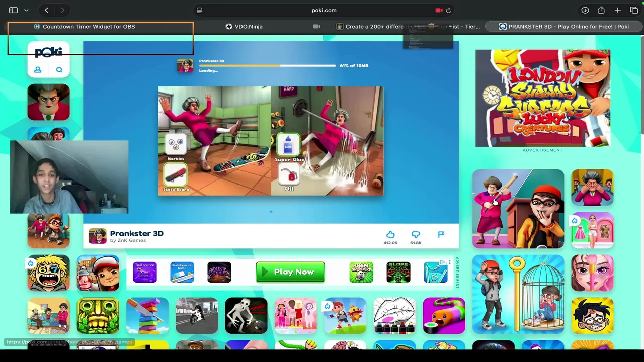Select the PRANKSTER 3D Poki tab
Image resolution: width=644 pixels, height=362 pixels.
coord(563,26)
